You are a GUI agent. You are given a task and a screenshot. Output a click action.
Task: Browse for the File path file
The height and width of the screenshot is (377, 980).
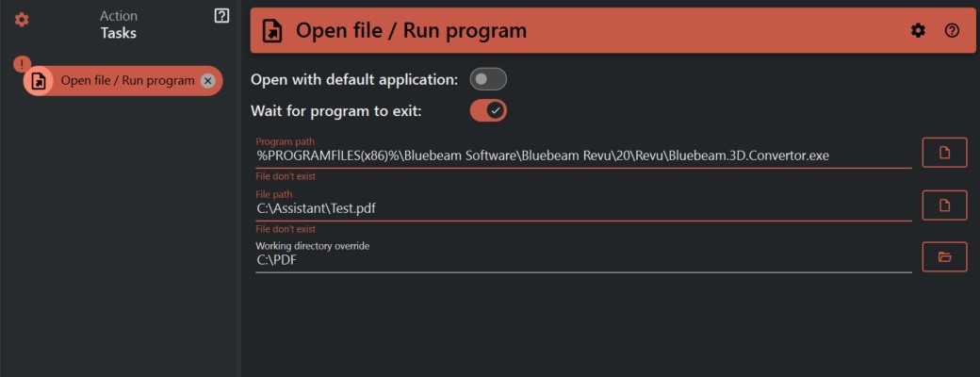(944, 205)
